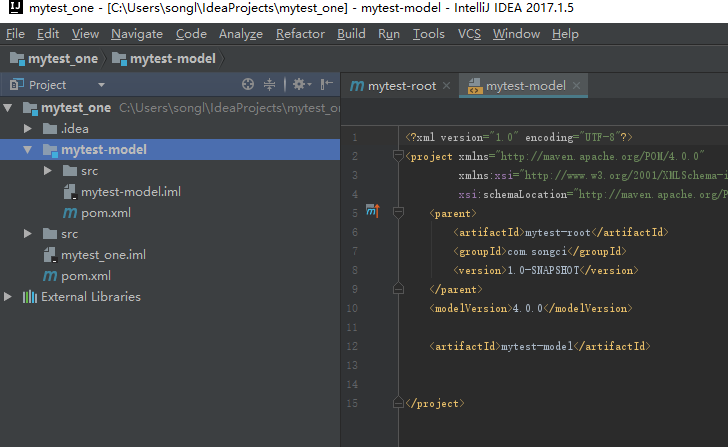728x447 pixels.
Task: Click Scroll from Source target icon
Action: pyautogui.click(x=248, y=85)
